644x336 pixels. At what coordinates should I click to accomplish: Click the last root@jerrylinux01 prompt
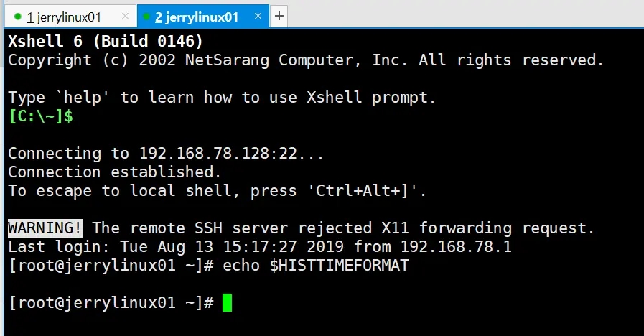111,303
